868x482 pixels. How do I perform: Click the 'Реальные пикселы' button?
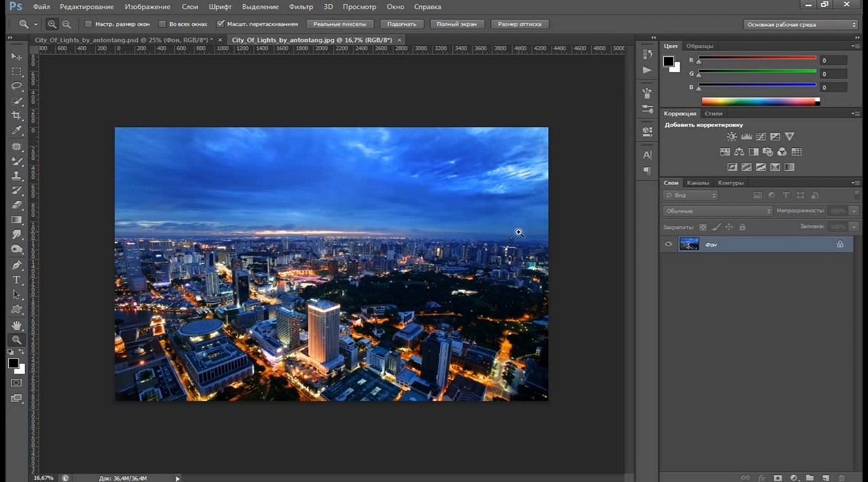[x=340, y=24]
